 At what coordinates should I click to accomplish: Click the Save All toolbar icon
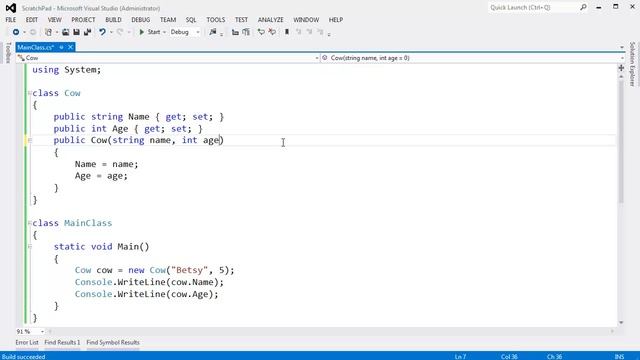tap(87, 32)
